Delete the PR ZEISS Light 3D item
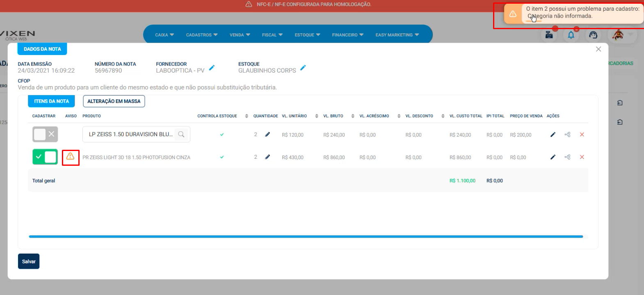 (x=582, y=157)
